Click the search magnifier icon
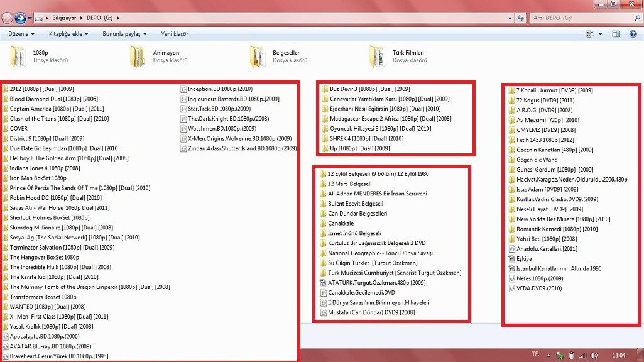The image size is (644, 362). point(638,18)
